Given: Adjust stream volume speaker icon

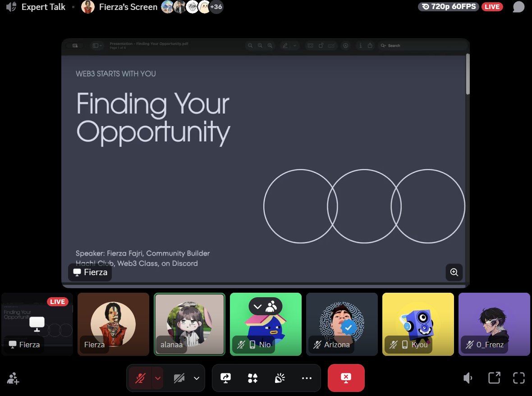Looking at the screenshot, I should click(x=468, y=378).
